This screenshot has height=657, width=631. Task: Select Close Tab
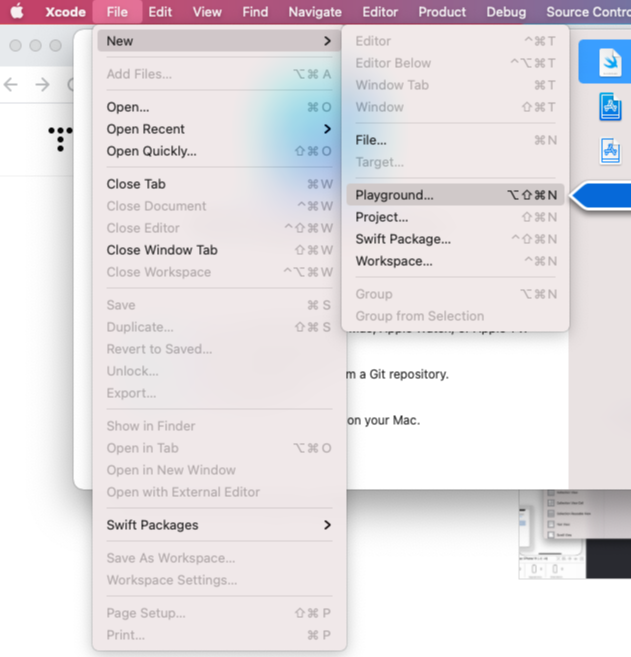click(219, 184)
